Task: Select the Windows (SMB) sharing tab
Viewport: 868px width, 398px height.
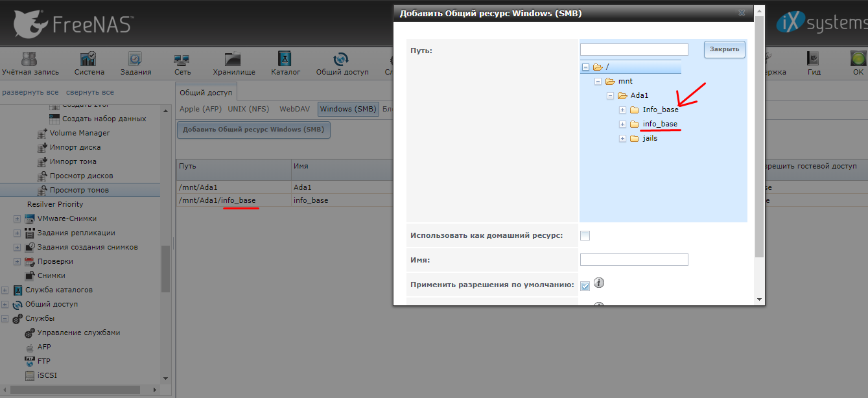Action: 348,109
